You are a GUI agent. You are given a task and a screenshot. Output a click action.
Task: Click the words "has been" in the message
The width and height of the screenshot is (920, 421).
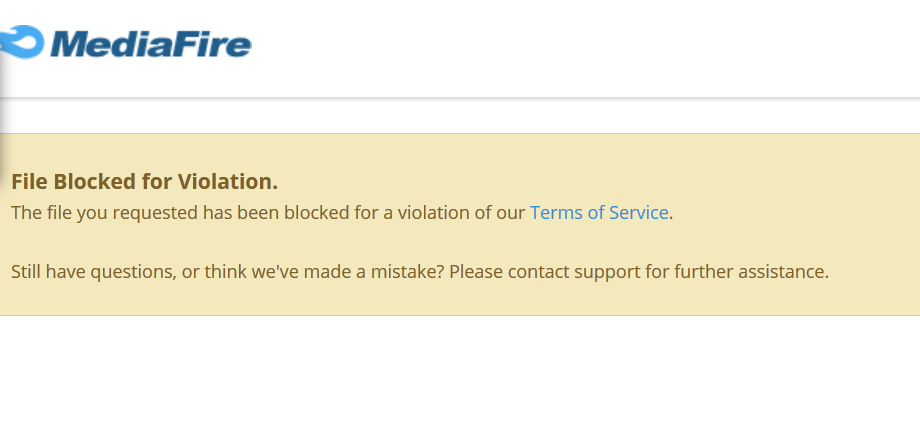[x=241, y=212]
